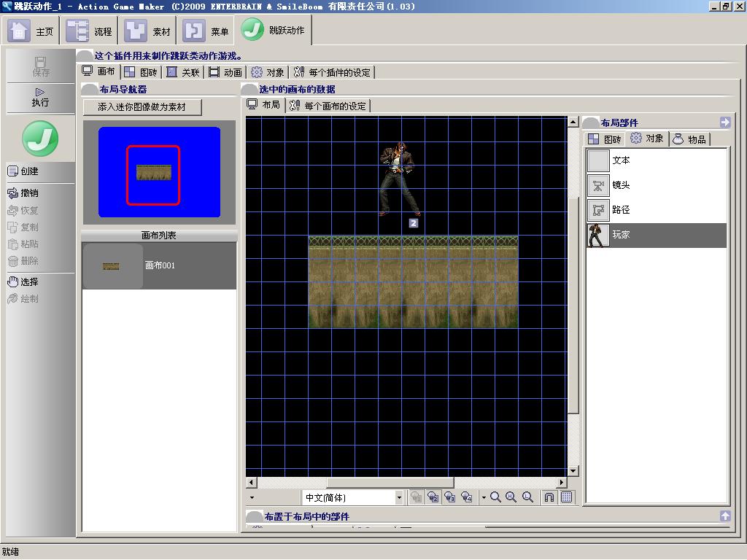The height and width of the screenshot is (560, 747).
Task: Switch to the 画布 tab
Action: 98,71
